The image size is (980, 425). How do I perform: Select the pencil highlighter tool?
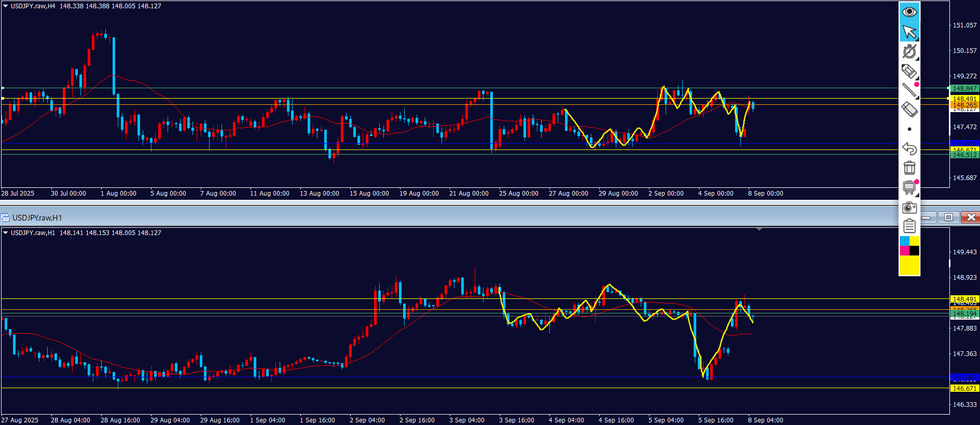(909, 71)
